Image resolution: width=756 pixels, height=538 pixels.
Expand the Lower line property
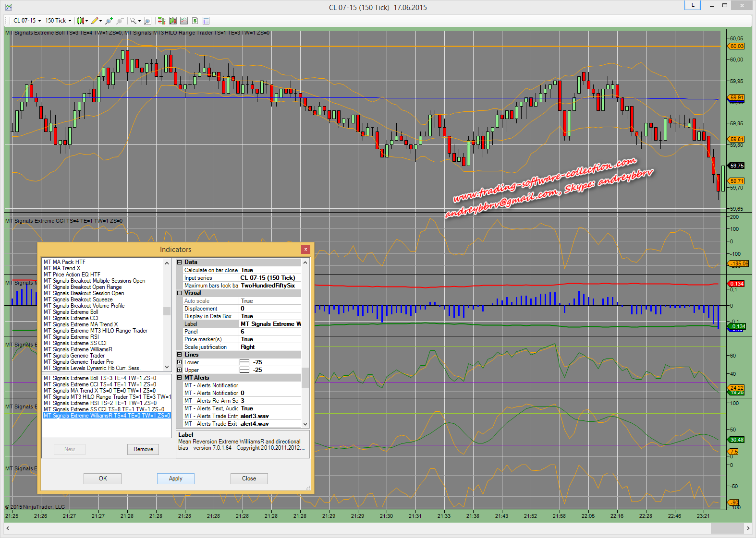(180, 362)
